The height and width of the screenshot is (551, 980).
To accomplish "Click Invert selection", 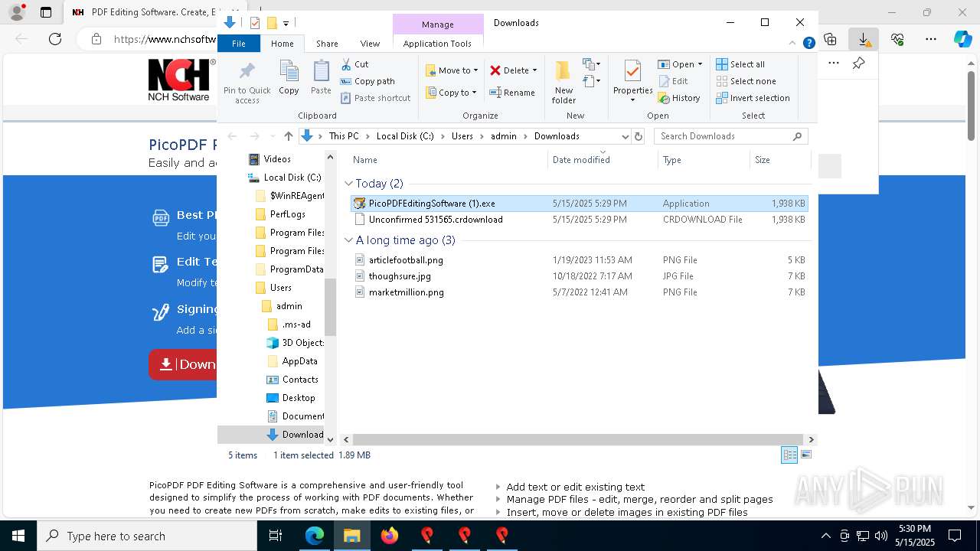I will tap(753, 98).
